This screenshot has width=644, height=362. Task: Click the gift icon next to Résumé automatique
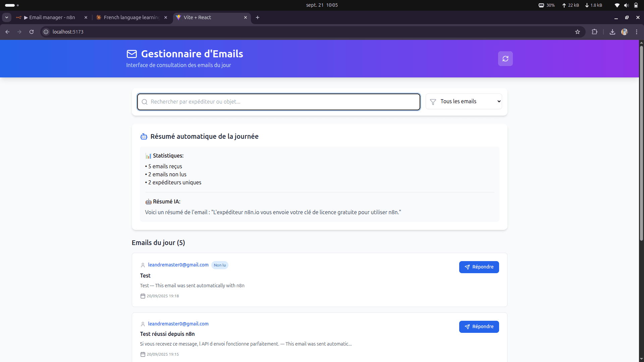coord(144,136)
